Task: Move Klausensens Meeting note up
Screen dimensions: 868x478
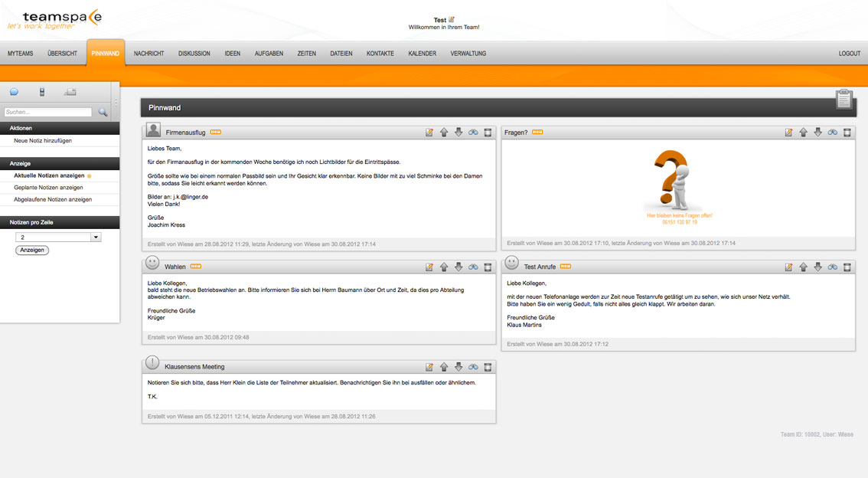Action: click(444, 367)
